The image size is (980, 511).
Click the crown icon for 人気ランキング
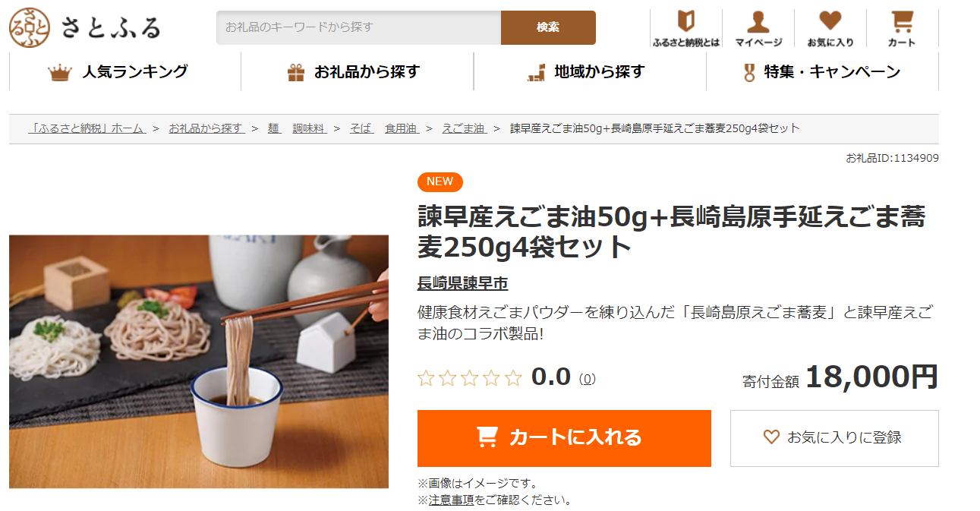click(x=60, y=73)
